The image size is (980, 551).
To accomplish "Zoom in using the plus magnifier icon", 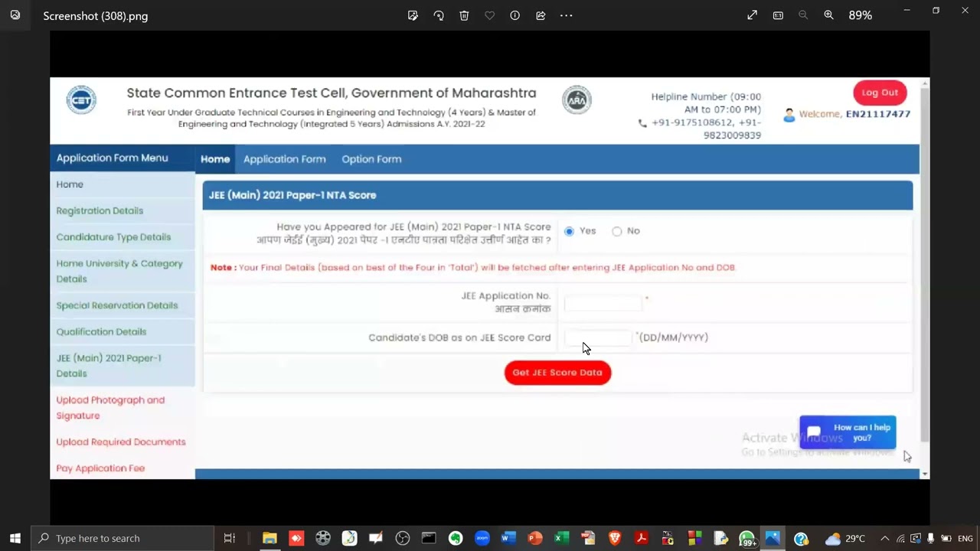I will [x=828, y=15].
